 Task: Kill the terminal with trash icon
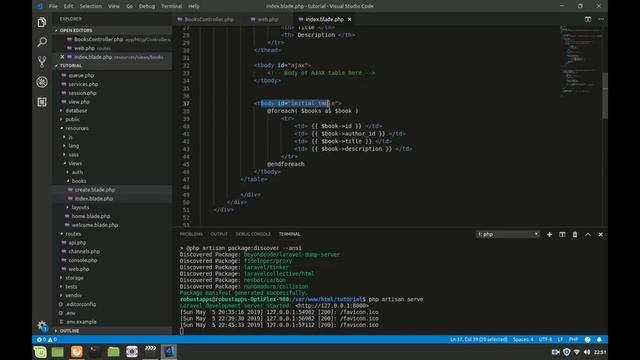pyautogui.click(x=575, y=234)
